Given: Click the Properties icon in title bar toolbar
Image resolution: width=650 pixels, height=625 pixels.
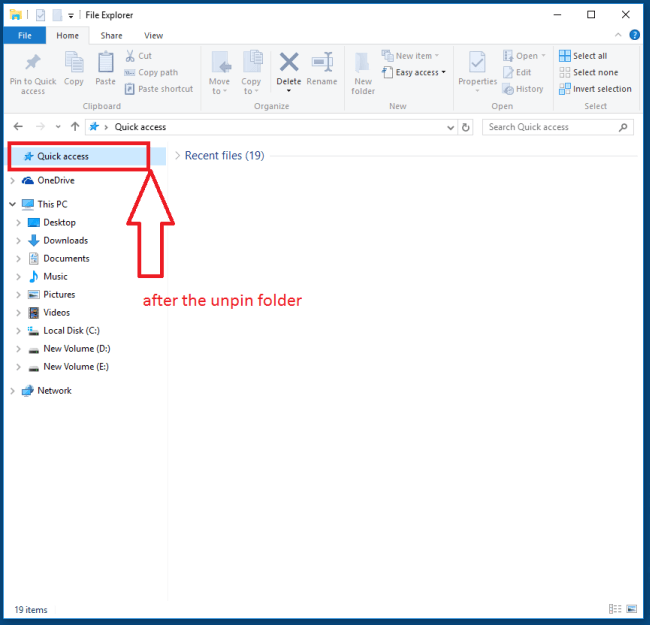Looking at the screenshot, I should (40, 15).
